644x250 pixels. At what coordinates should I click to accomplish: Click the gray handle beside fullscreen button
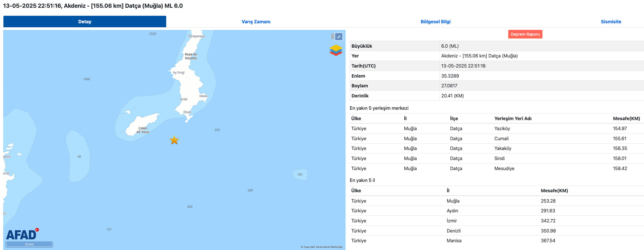pyautogui.click(x=333, y=36)
